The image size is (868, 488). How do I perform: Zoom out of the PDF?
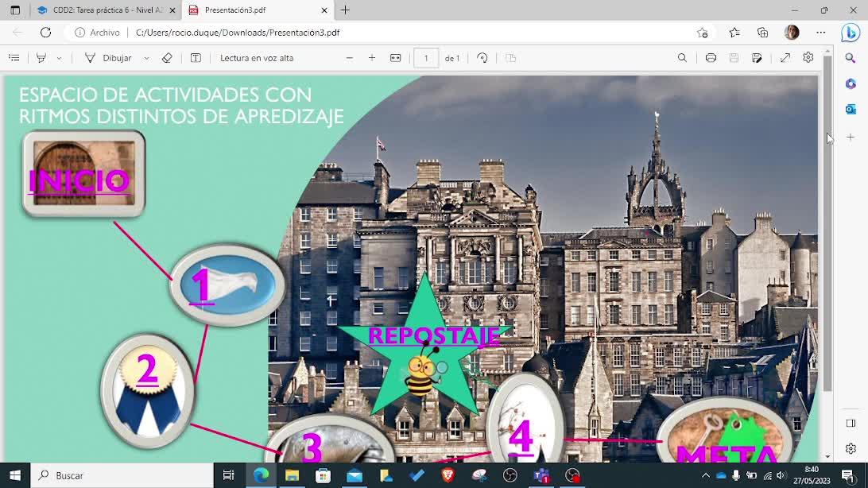(x=349, y=58)
